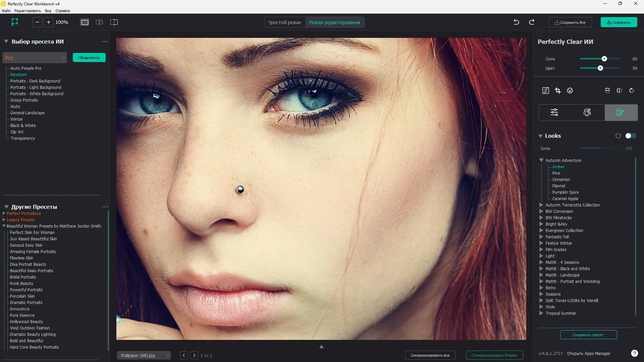Click the Сохранить пресет button
The height and width of the screenshot is (362, 644).
[588, 335]
